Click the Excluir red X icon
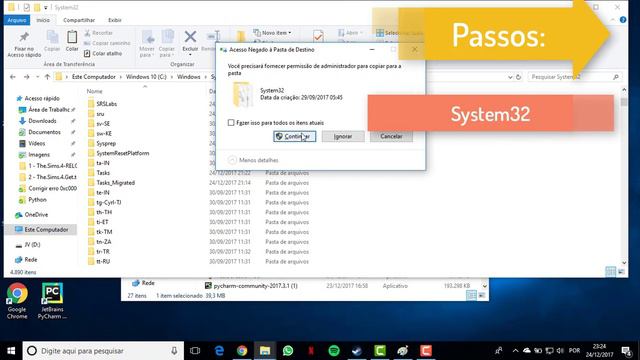Image resolution: width=640 pixels, height=360 pixels. [190, 41]
